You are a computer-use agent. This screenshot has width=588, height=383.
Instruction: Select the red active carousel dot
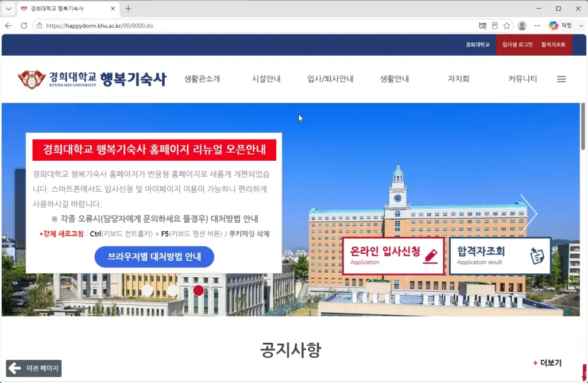coord(198,291)
